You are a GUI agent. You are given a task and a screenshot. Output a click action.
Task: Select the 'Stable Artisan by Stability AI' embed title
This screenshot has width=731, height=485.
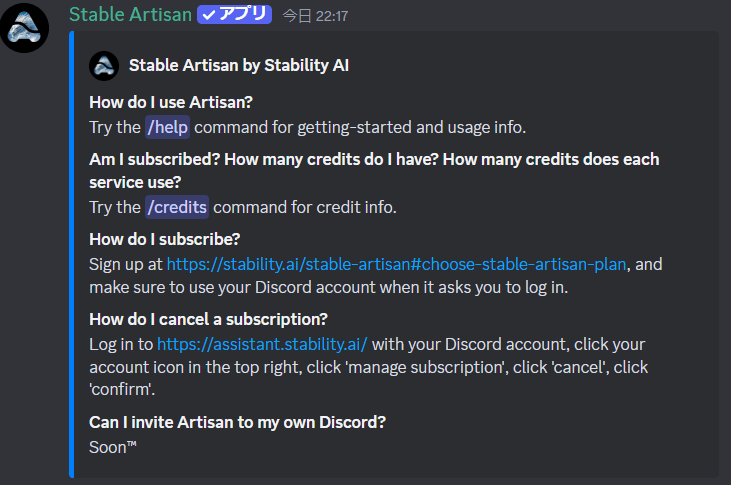[x=239, y=65]
